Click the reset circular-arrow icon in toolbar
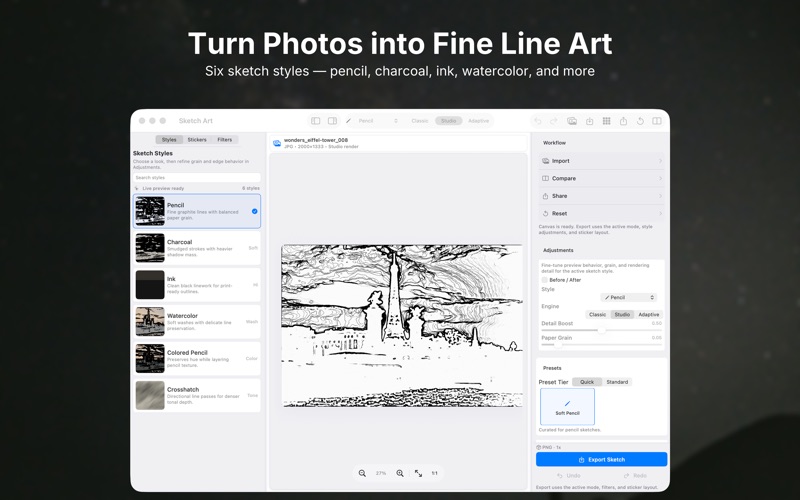The width and height of the screenshot is (800, 500). (x=640, y=121)
